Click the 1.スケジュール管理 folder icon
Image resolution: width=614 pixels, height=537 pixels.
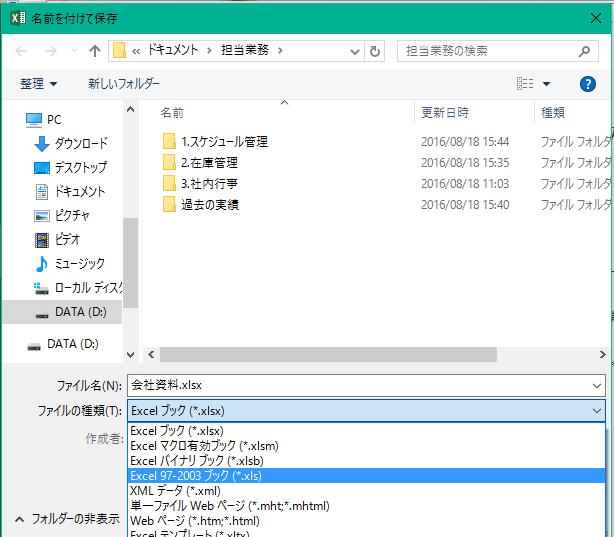click(x=169, y=141)
